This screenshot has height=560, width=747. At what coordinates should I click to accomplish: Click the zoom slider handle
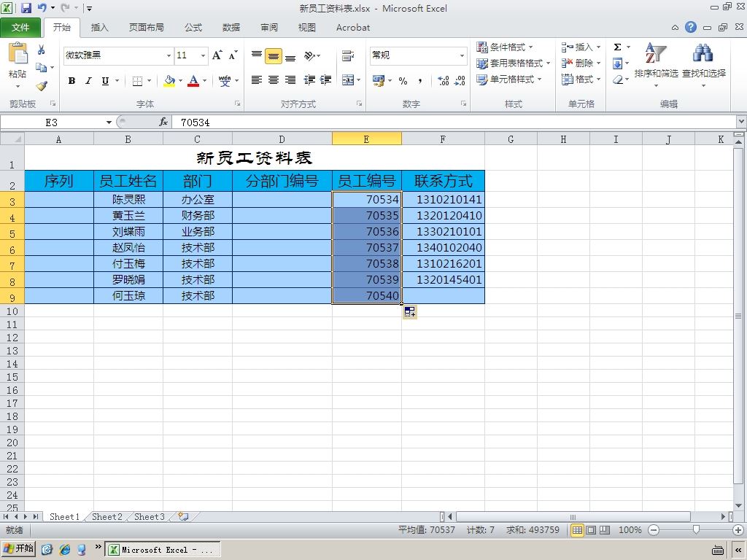(x=696, y=530)
